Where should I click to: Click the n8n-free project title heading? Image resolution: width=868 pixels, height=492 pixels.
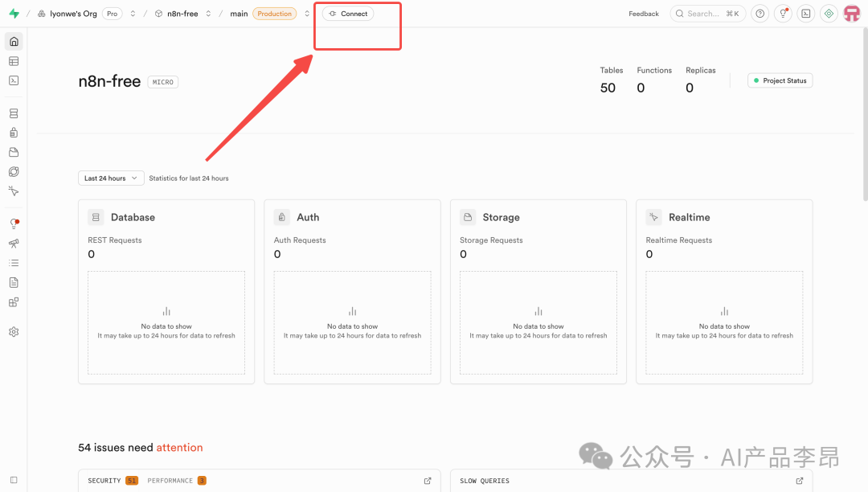(109, 81)
